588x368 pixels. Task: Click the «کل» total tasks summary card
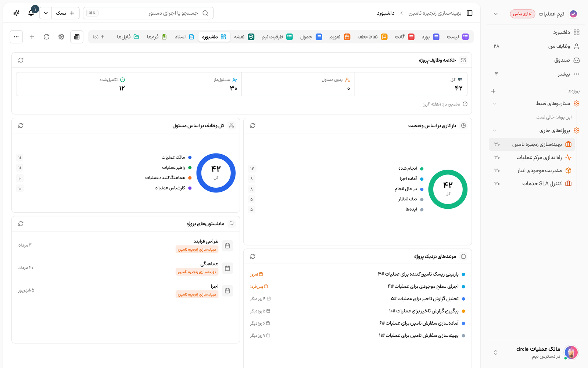point(411,84)
